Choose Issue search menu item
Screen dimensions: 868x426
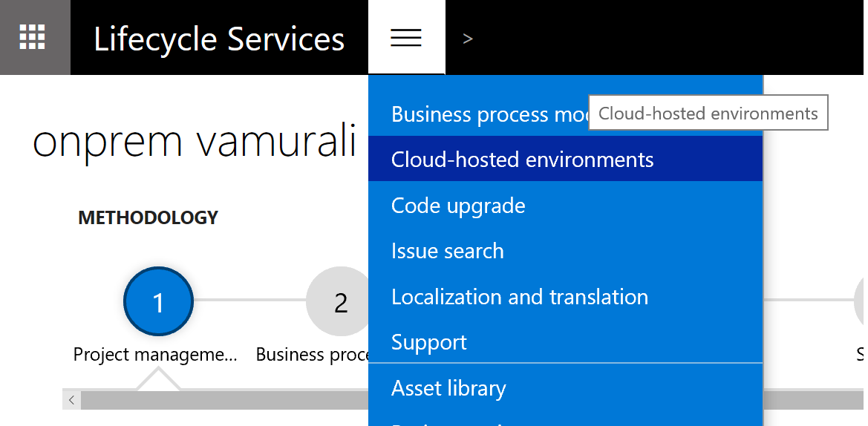[x=565, y=251]
